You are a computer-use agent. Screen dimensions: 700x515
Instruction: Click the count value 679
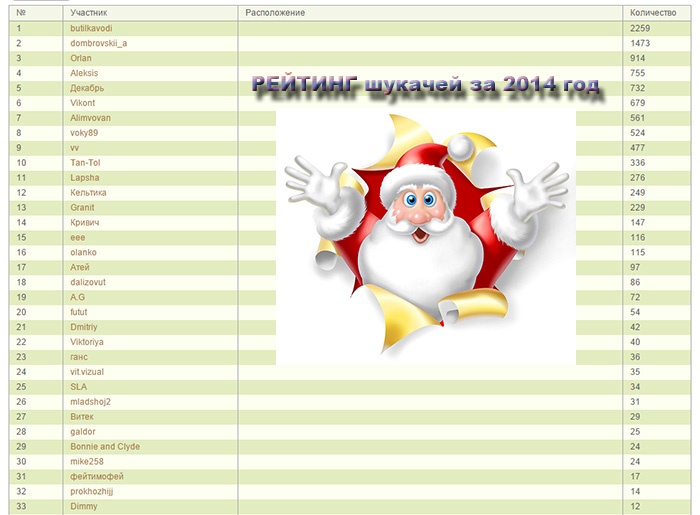[638, 103]
